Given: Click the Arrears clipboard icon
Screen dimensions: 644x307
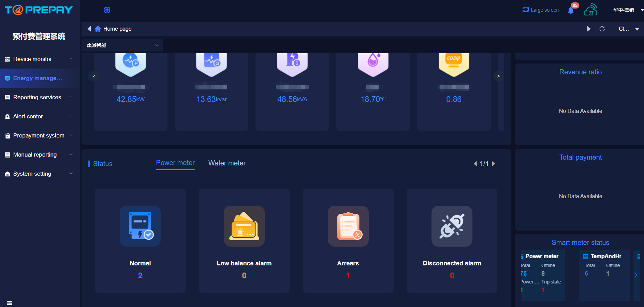Looking at the screenshot, I should click(x=348, y=226).
